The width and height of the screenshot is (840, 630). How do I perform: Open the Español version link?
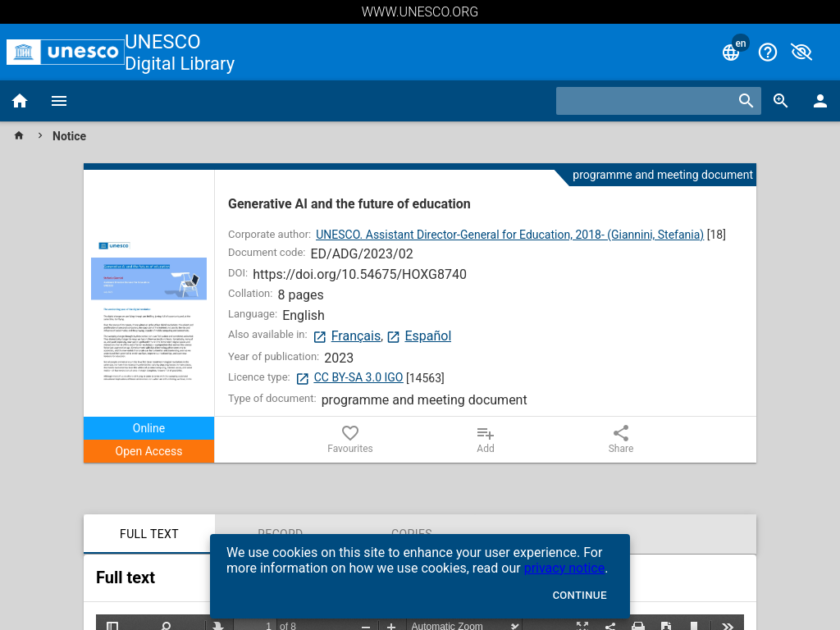point(428,336)
